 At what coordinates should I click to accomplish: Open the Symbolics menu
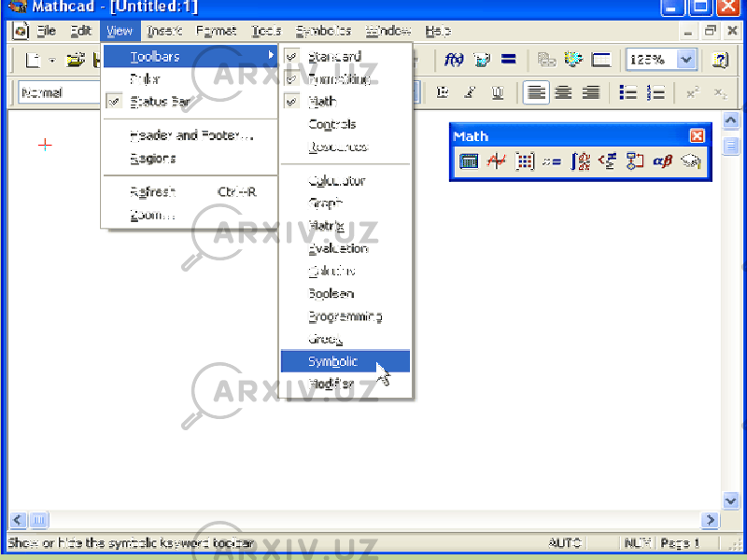(x=323, y=31)
